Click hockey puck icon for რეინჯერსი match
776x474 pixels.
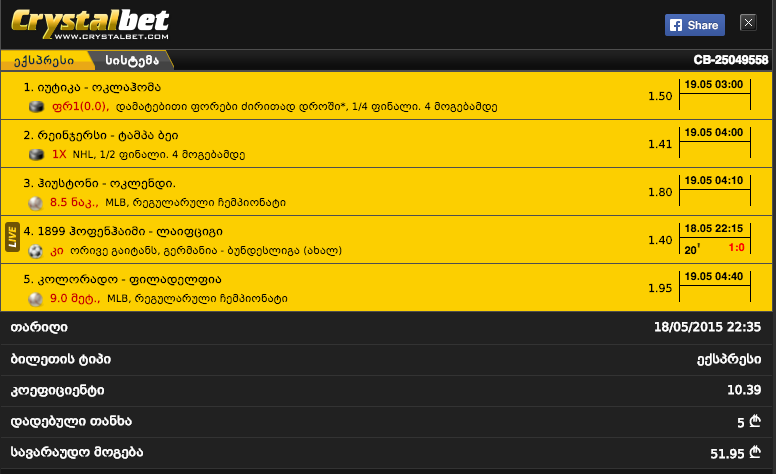36,154
